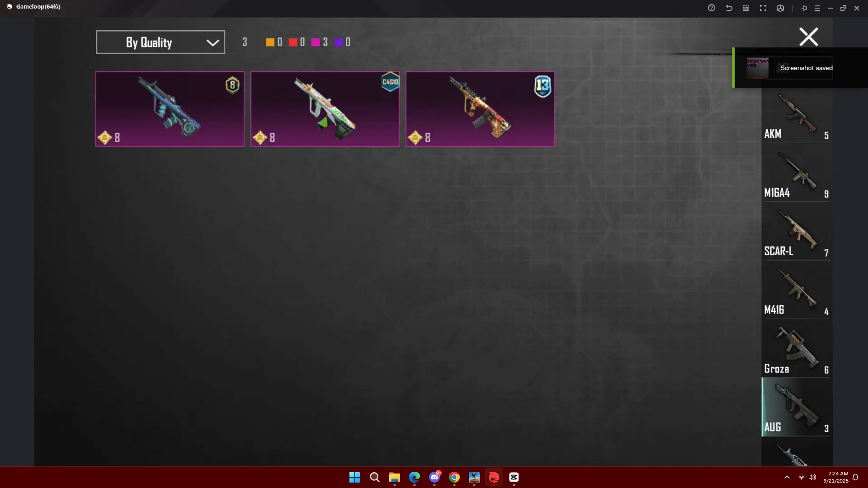Click the dropdown chevron arrow
This screenshot has width=868, height=488.
pos(212,42)
